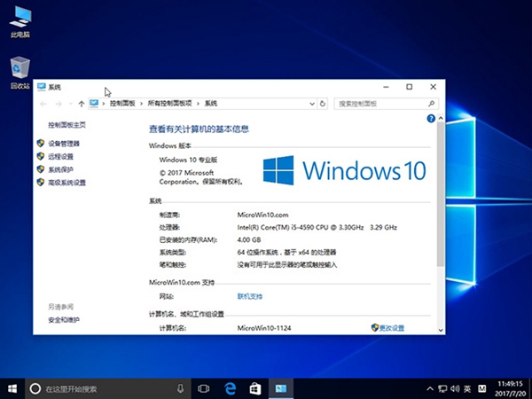Click the Back arrow in the address bar
Screen dimensions: 532x399
(x=43, y=104)
